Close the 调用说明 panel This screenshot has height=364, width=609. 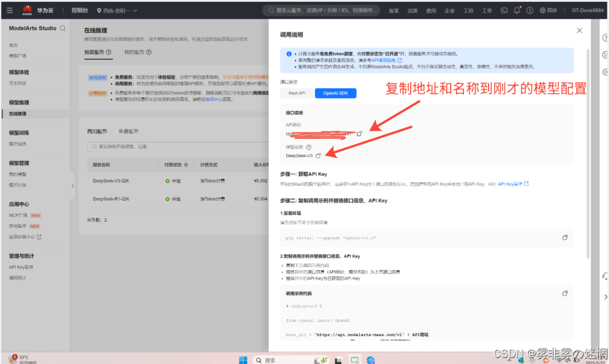pyautogui.click(x=579, y=30)
